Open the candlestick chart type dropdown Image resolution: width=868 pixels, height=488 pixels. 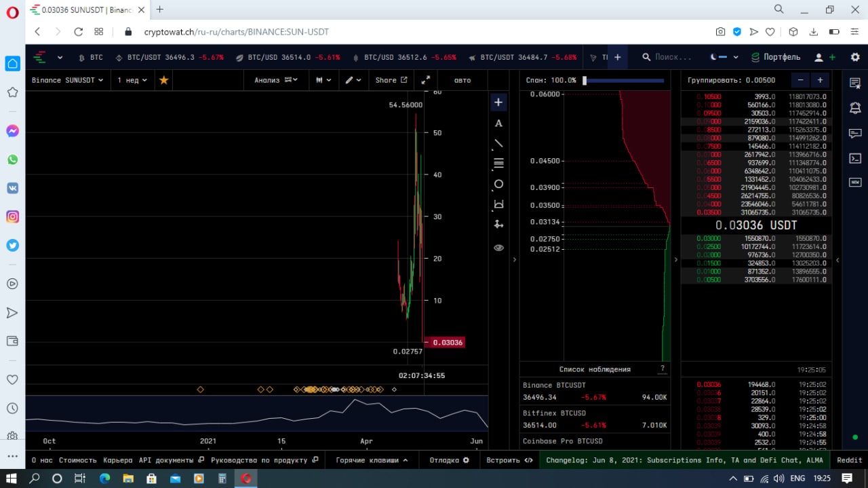[323, 80]
